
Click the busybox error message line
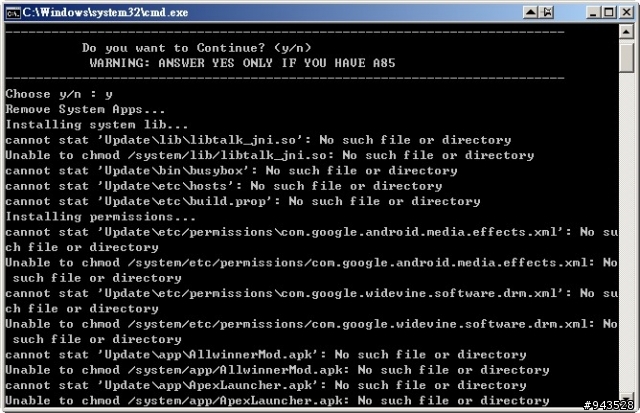231,171
